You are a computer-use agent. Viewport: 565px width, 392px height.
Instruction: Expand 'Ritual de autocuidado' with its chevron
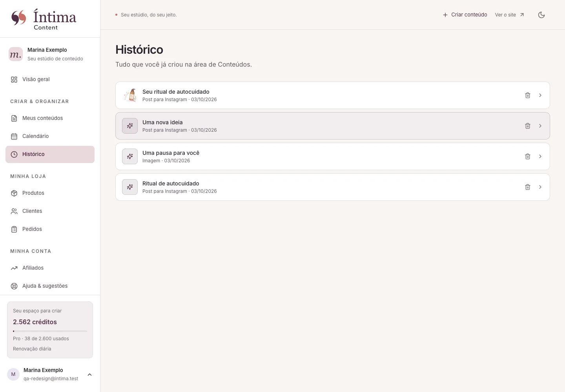(x=540, y=187)
